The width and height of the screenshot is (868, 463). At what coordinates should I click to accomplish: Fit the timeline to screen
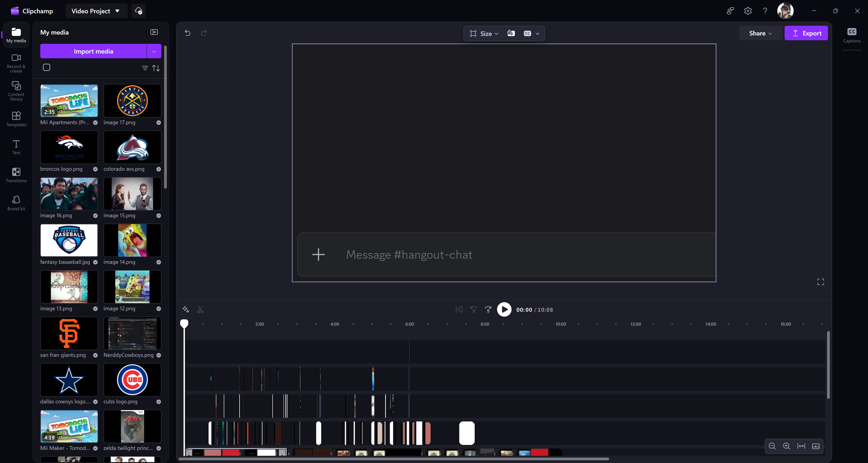pos(801,446)
